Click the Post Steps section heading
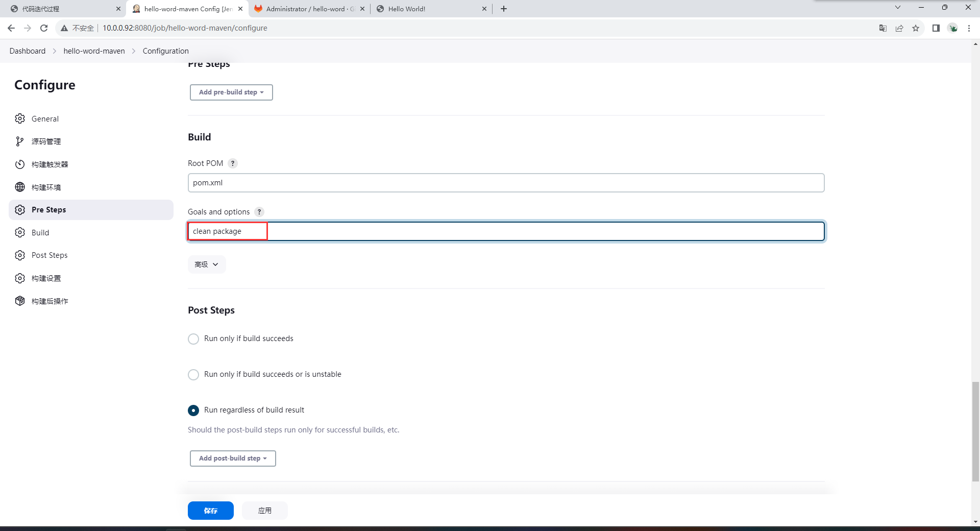 click(211, 310)
